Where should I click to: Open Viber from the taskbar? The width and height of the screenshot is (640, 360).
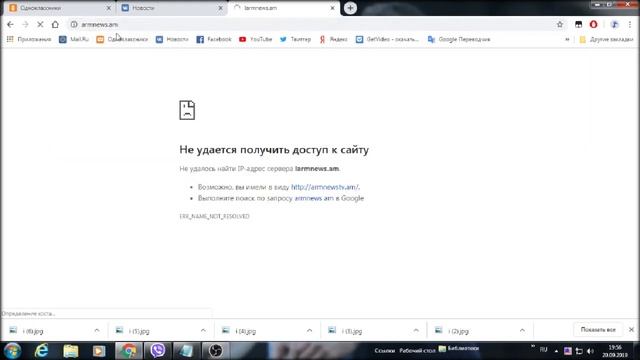[x=158, y=351]
